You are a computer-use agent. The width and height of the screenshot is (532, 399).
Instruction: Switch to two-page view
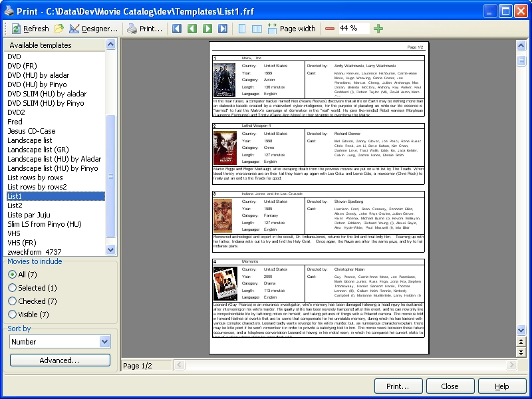pyautogui.click(x=257, y=29)
